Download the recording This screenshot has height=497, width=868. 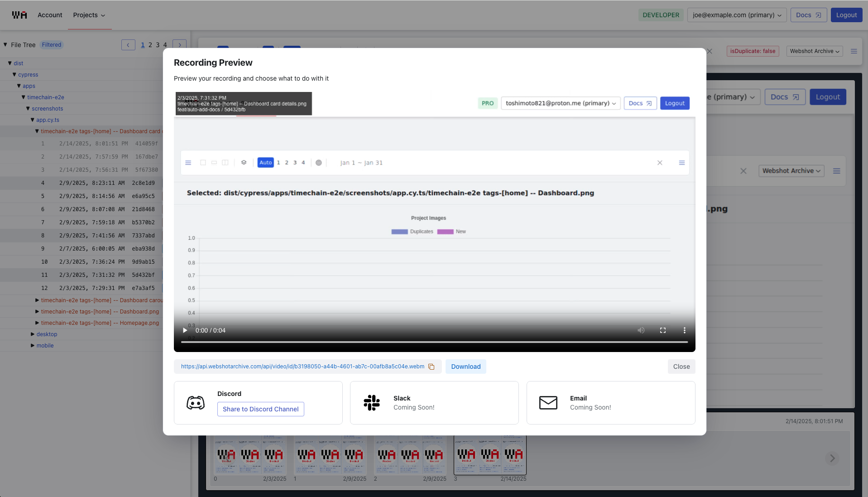pyautogui.click(x=465, y=367)
